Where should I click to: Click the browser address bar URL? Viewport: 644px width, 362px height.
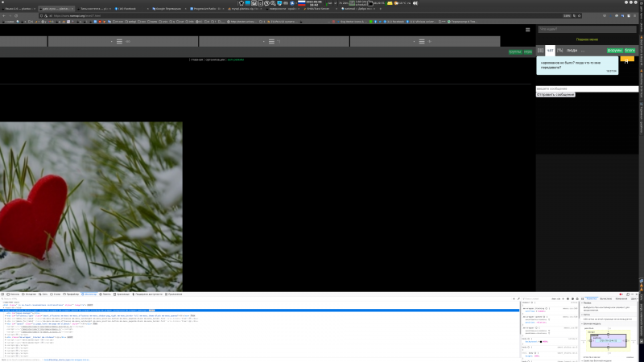coord(76,15)
